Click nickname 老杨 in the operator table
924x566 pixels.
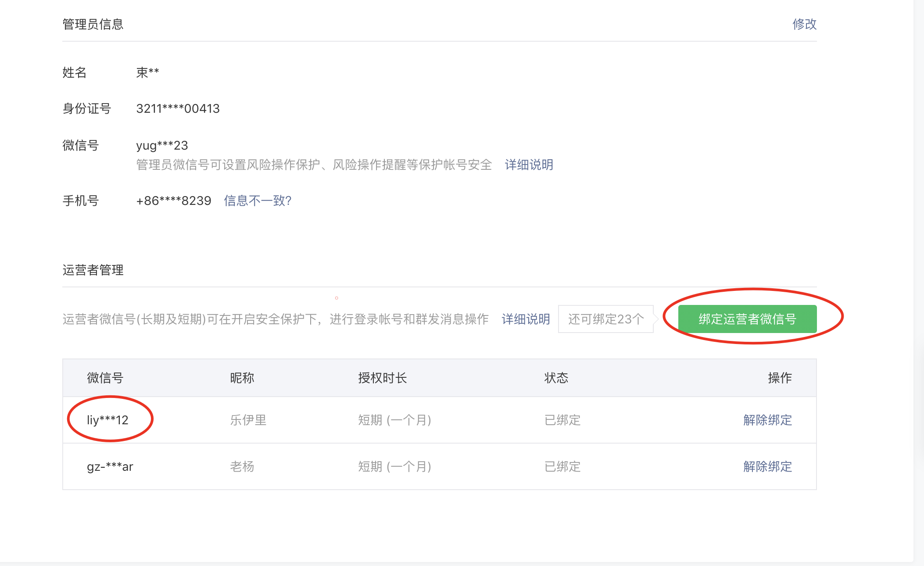pos(242,466)
